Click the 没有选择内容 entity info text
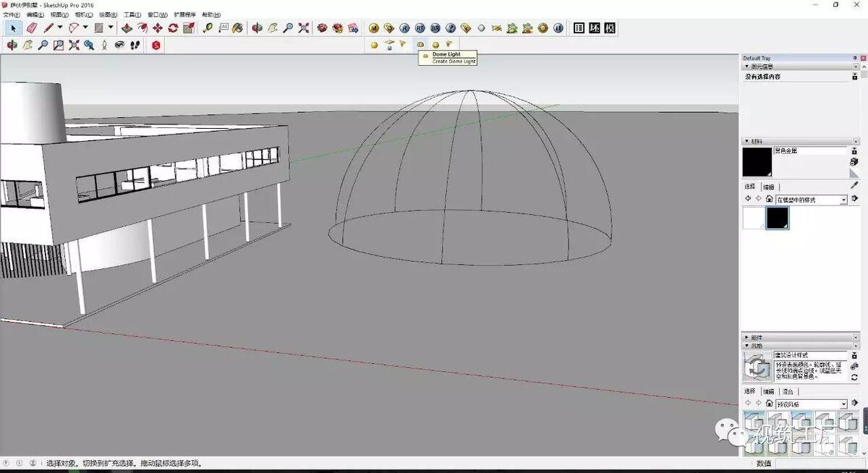This screenshot has width=868, height=473. (762, 76)
